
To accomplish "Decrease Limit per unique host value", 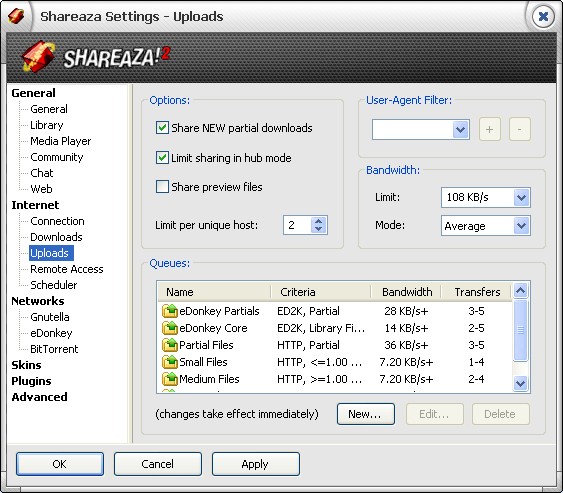I will pos(318,229).
